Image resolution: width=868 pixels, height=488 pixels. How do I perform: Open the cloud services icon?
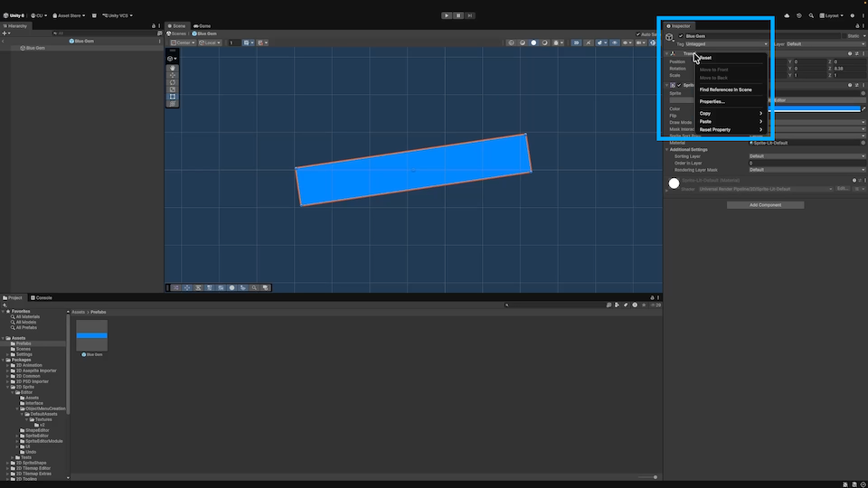pyautogui.click(x=787, y=15)
